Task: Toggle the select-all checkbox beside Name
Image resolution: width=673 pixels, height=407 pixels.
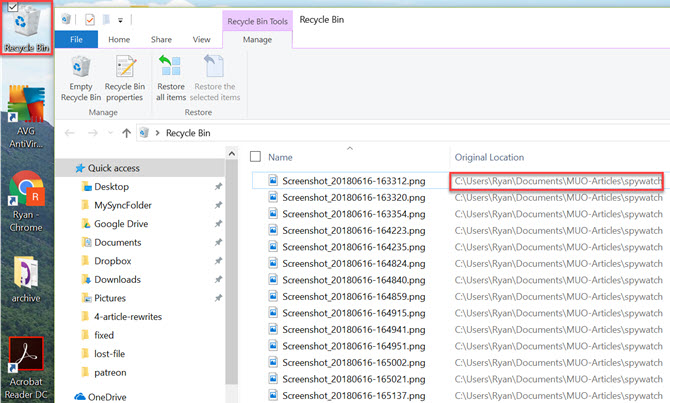Action: [255, 157]
